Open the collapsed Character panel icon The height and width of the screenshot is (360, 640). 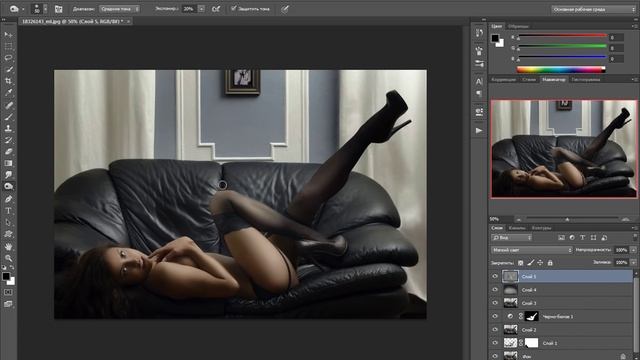[x=479, y=81]
